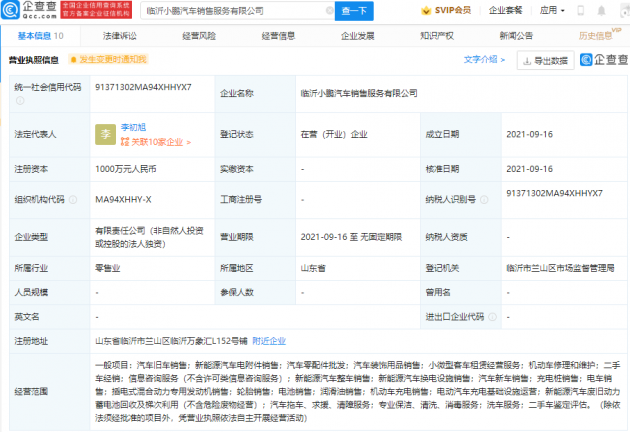This screenshot has width=630, height=432.
Task: Click the SVIP crown icon
Action: 425,11
